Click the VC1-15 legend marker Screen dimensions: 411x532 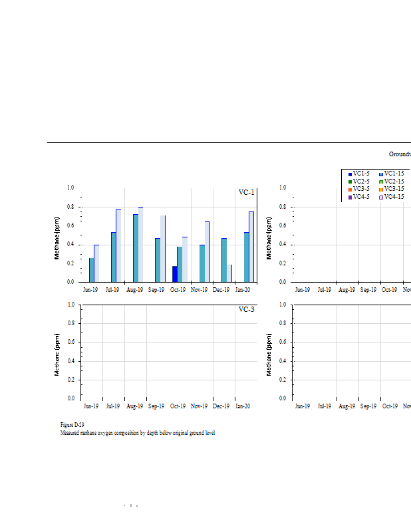(x=381, y=174)
